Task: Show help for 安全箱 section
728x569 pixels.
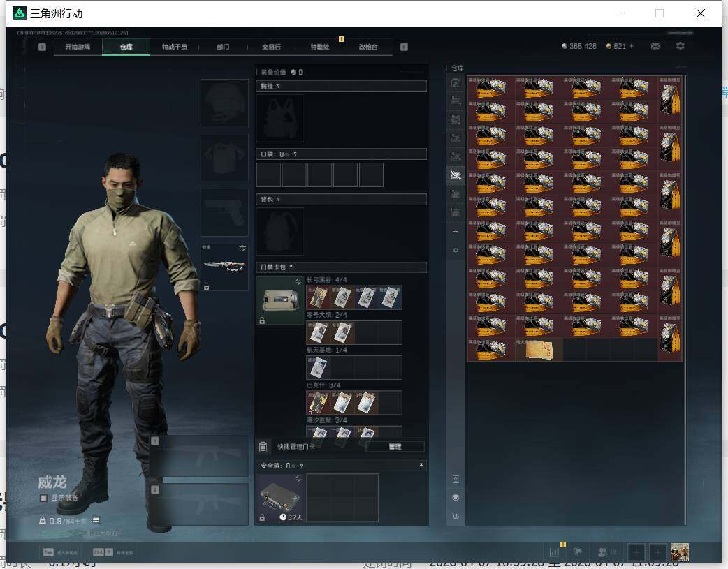Action: pos(301,466)
